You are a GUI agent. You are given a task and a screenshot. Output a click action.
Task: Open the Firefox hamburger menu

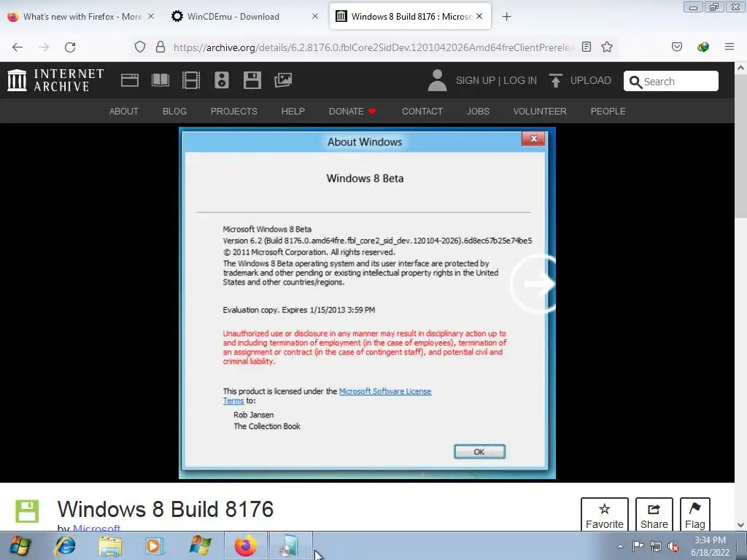tap(729, 47)
